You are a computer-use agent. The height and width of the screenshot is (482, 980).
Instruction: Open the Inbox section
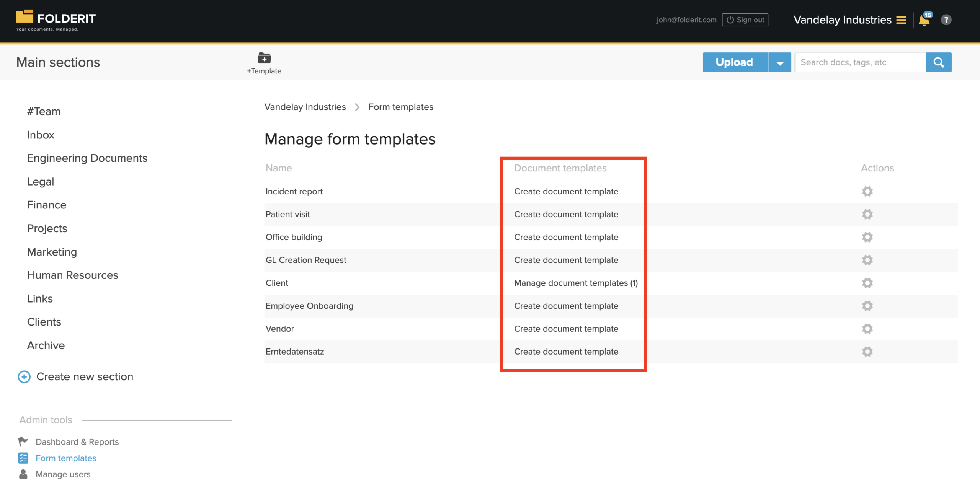41,135
